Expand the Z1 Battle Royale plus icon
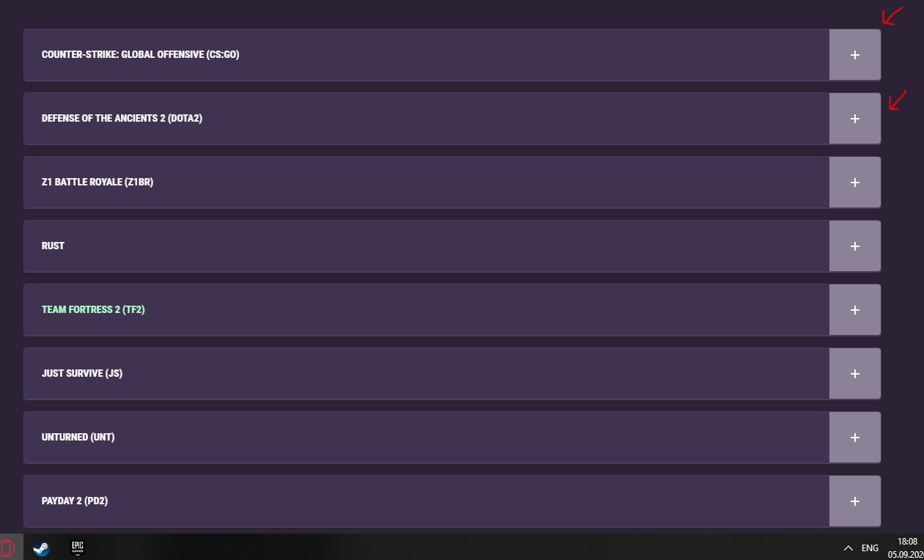The height and width of the screenshot is (560, 924). pos(854,183)
